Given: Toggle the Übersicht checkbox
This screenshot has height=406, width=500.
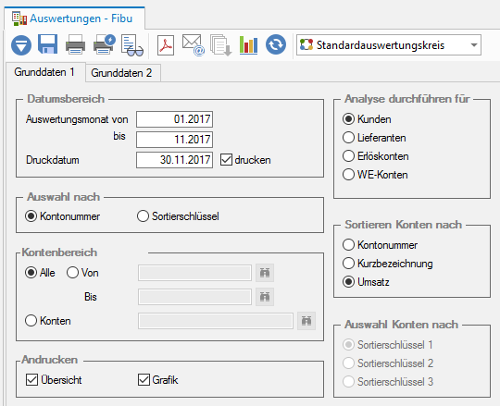Looking at the screenshot, I should point(32,380).
